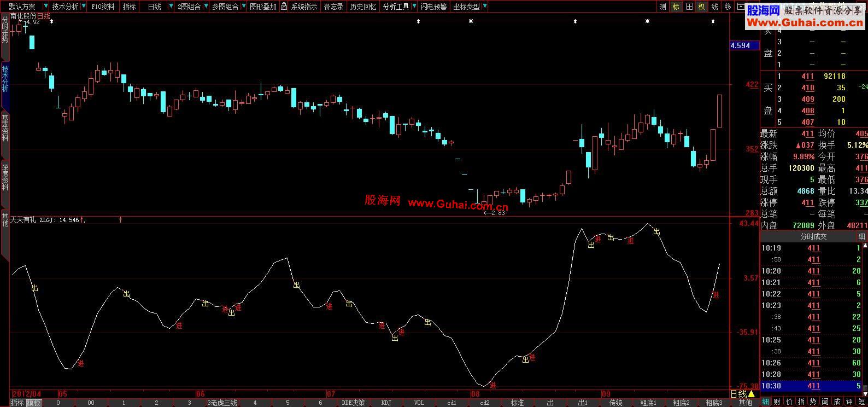The image size is (868, 407).
Task: Open 系统指示 in the toolbar
Action: pyautogui.click(x=304, y=7)
